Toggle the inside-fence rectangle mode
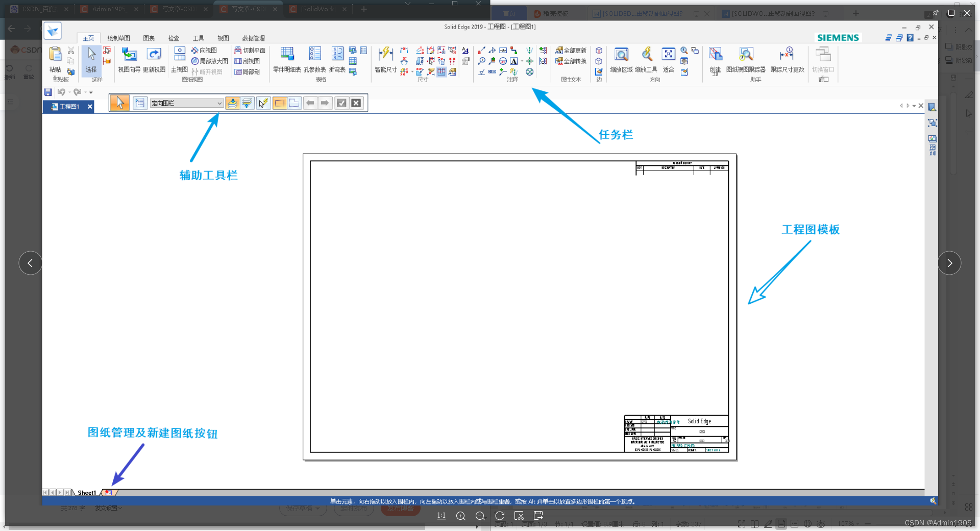The image size is (980, 531). [280, 103]
